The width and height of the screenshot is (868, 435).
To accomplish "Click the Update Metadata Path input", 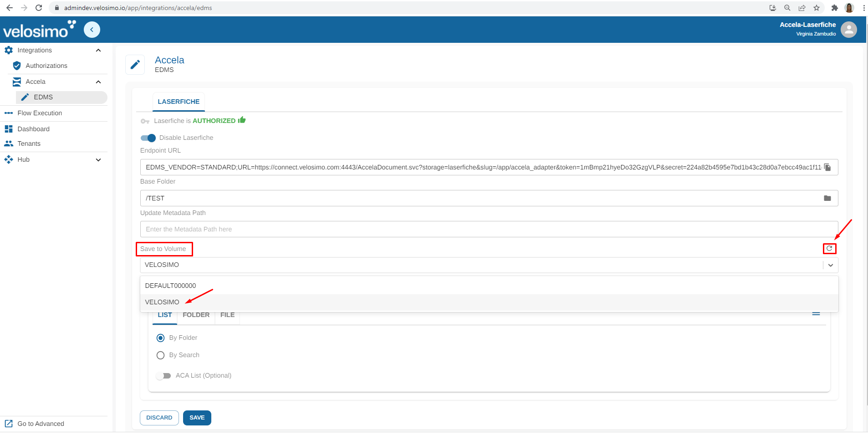I will pos(489,229).
